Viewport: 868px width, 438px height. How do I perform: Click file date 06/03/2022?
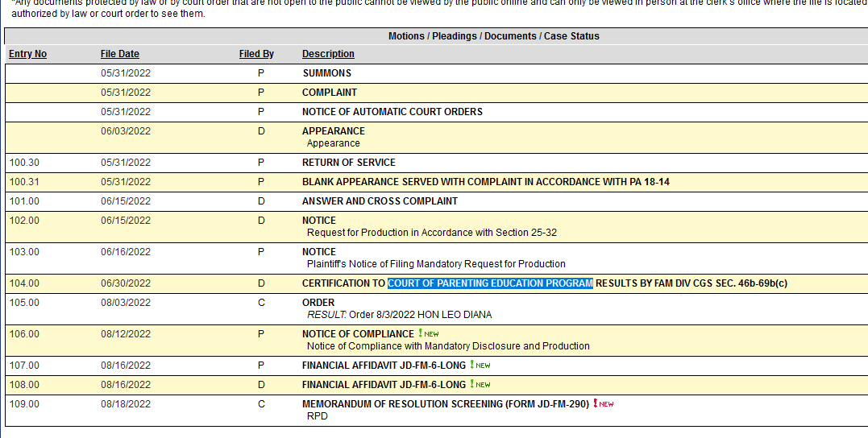coord(126,131)
